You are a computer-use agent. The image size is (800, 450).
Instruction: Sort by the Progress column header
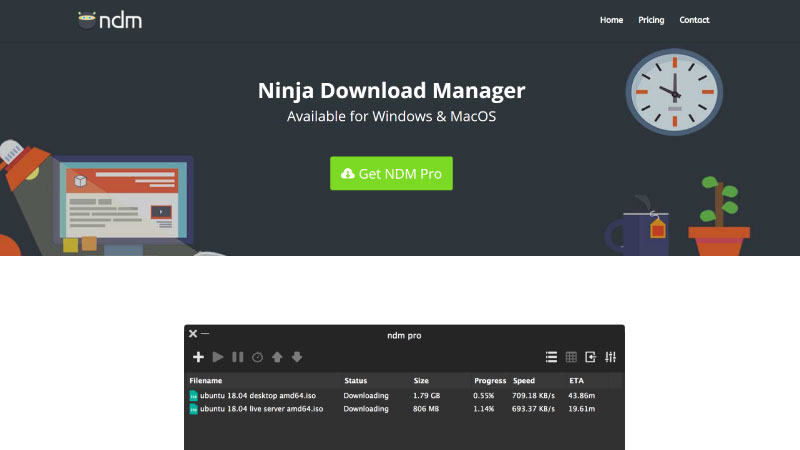click(x=490, y=381)
